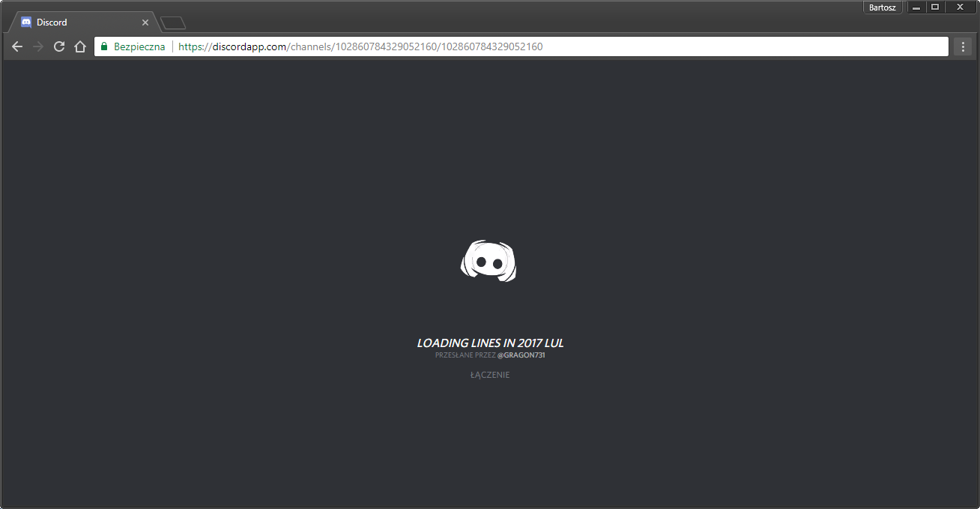This screenshot has width=980, height=509.
Task: Click the 'PRZESŁANE PRZEZ' caption
Action: (x=465, y=355)
